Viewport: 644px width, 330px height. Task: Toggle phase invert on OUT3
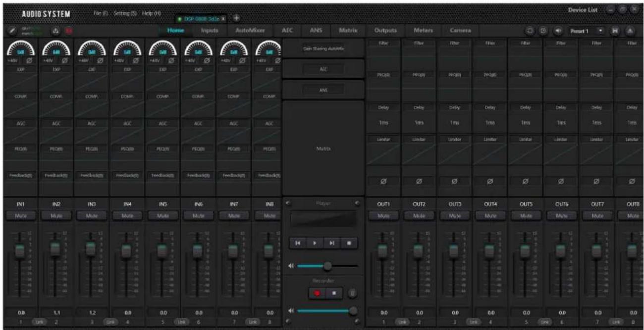[454, 182]
